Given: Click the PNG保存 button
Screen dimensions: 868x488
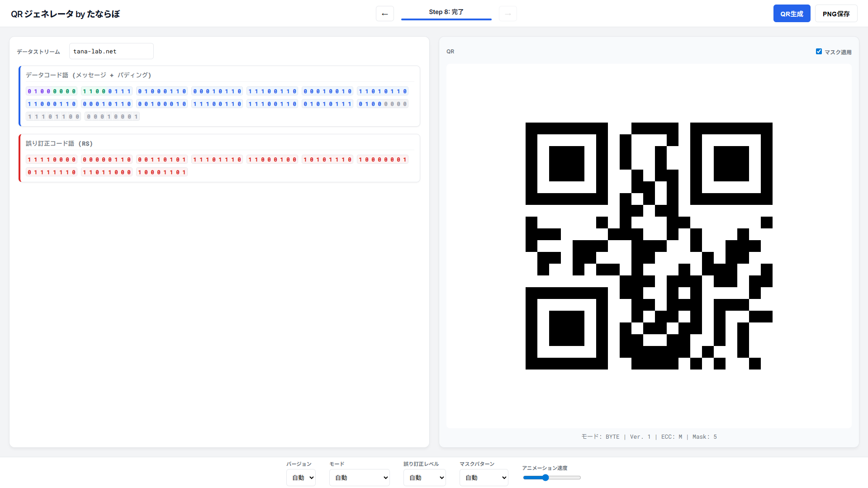Looking at the screenshot, I should coord(836,14).
